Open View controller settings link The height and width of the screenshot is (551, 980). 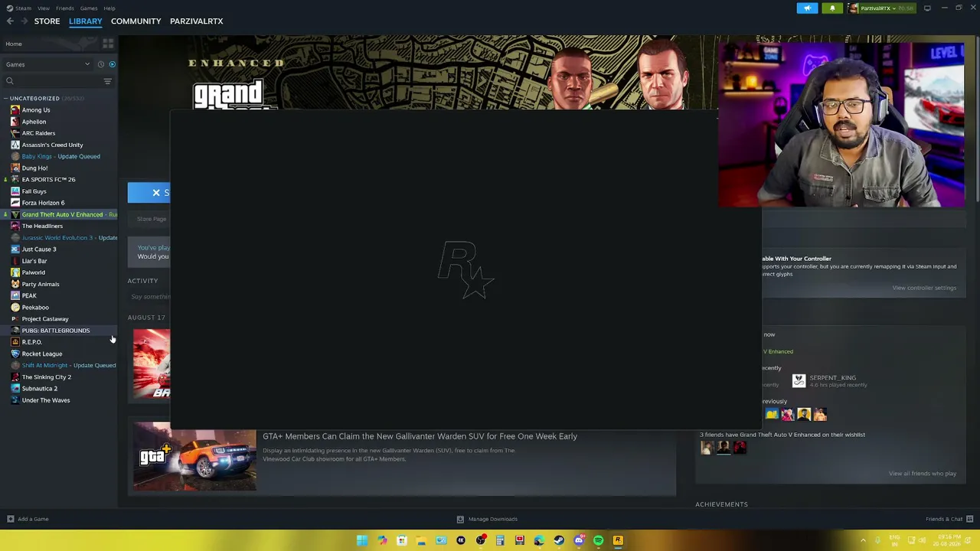click(x=924, y=288)
